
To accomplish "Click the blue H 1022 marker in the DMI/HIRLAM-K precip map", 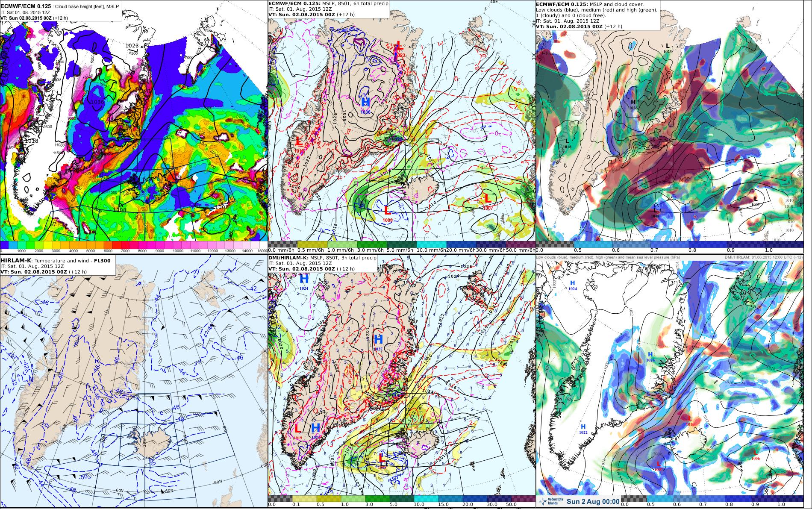I will click(315, 431).
